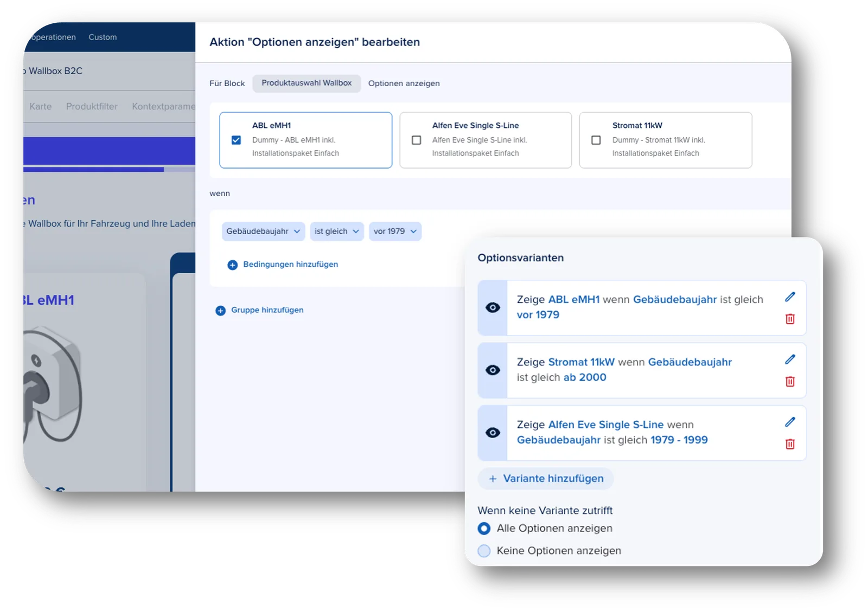Screen dimensions: 868x611
Task: Open the Gebäudebaujahr condition dropdown
Action: click(263, 231)
